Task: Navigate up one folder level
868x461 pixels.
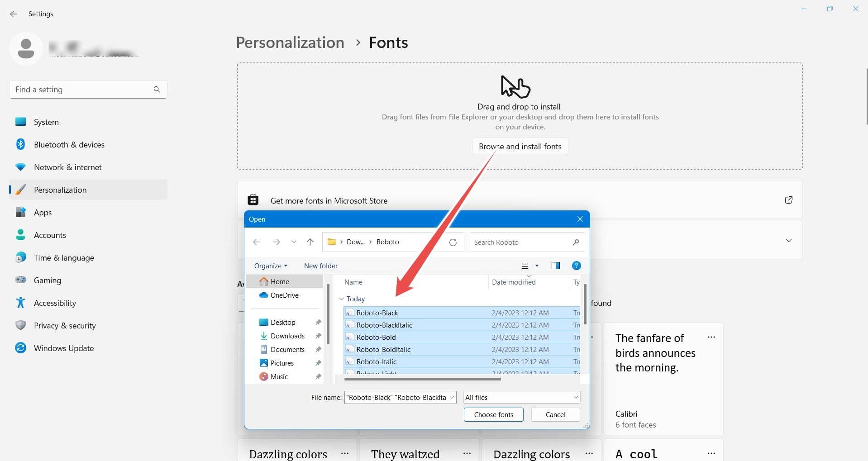Action: pos(310,242)
